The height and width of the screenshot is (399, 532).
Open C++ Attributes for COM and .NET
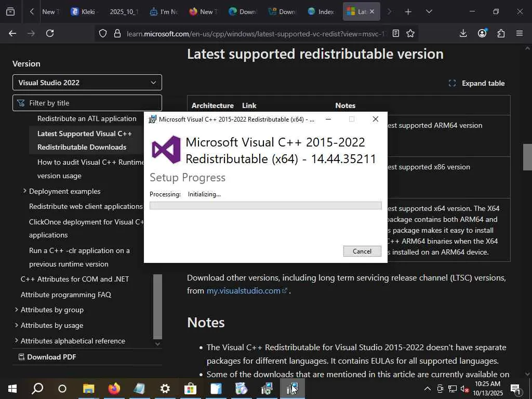75,279
